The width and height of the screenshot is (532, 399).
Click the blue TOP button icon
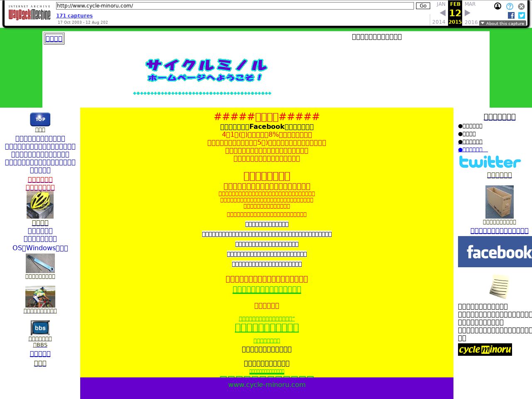pyautogui.click(x=40, y=119)
